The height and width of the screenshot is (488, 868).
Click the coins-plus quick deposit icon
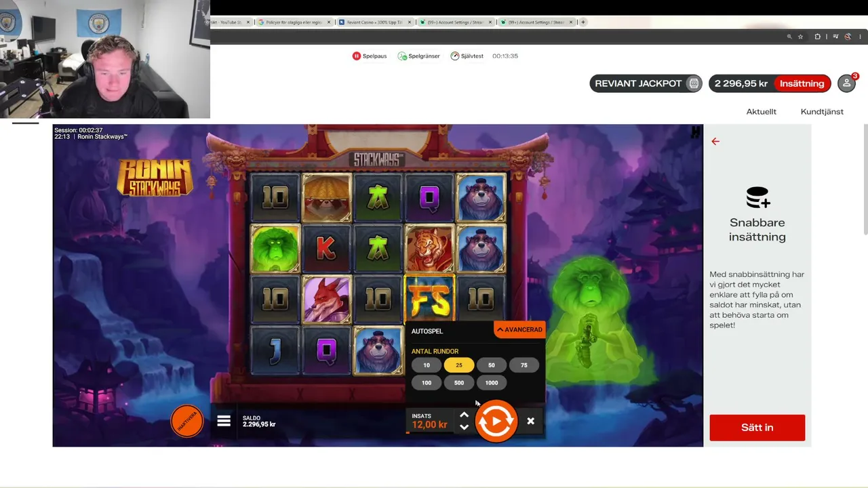757,197
